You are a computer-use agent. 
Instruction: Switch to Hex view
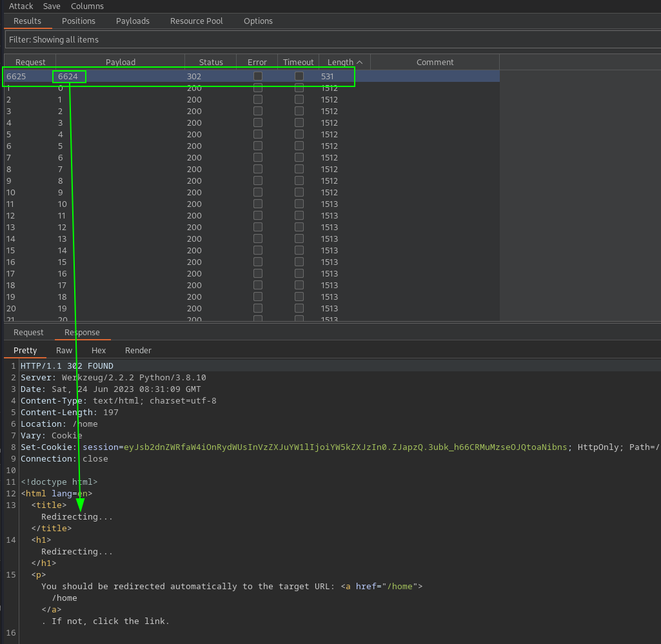click(99, 350)
